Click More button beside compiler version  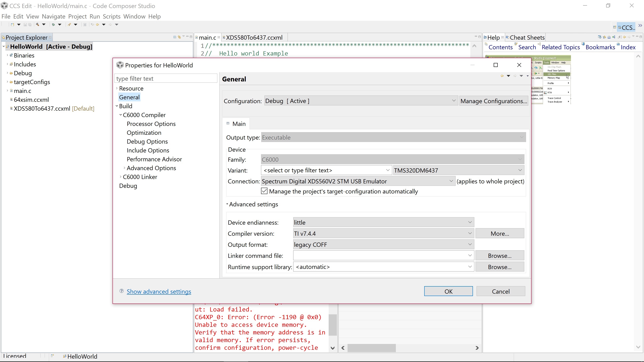coord(500,233)
